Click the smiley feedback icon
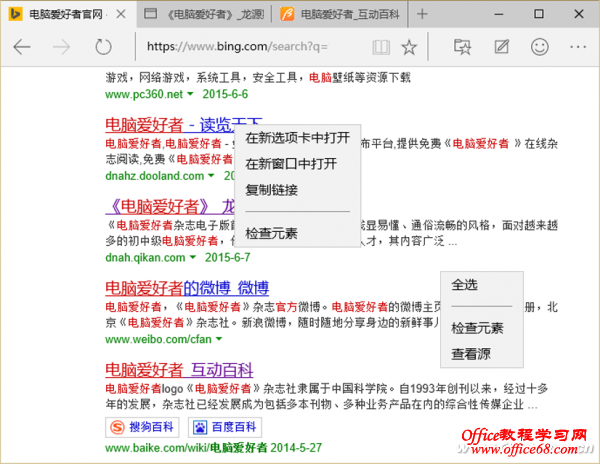600x464 pixels. pyautogui.click(x=540, y=47)
